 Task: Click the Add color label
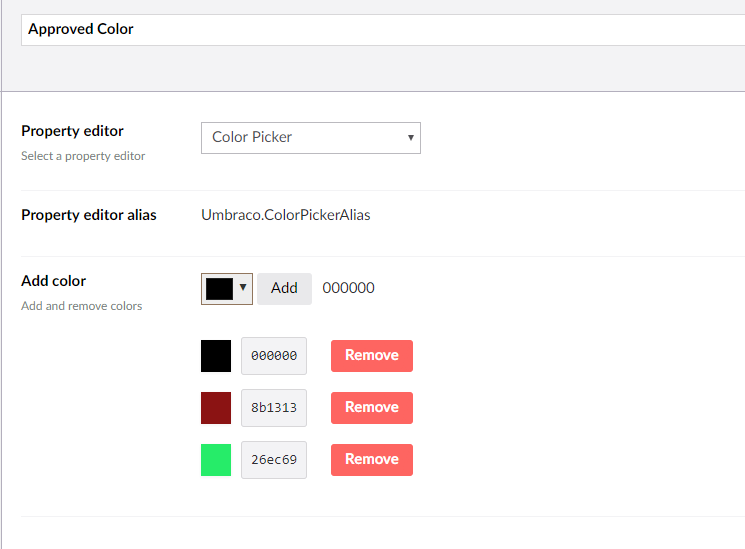[x=53, y=281]
